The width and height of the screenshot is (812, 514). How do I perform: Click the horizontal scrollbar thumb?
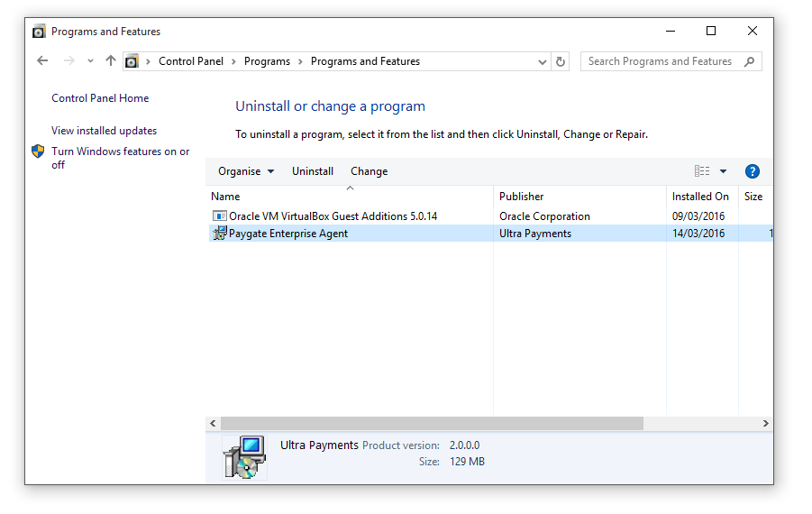click(x=432, y=423)
